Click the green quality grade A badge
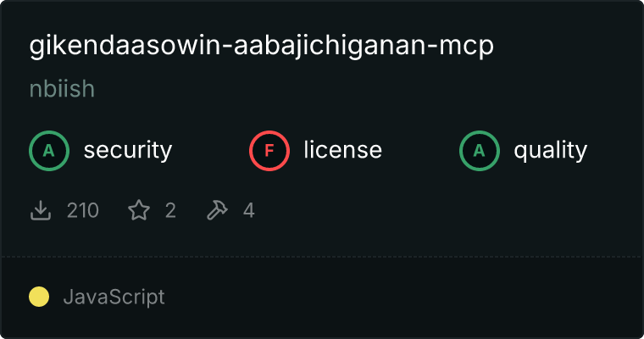The width and height of the screenshot is (644, 339). 480,151
